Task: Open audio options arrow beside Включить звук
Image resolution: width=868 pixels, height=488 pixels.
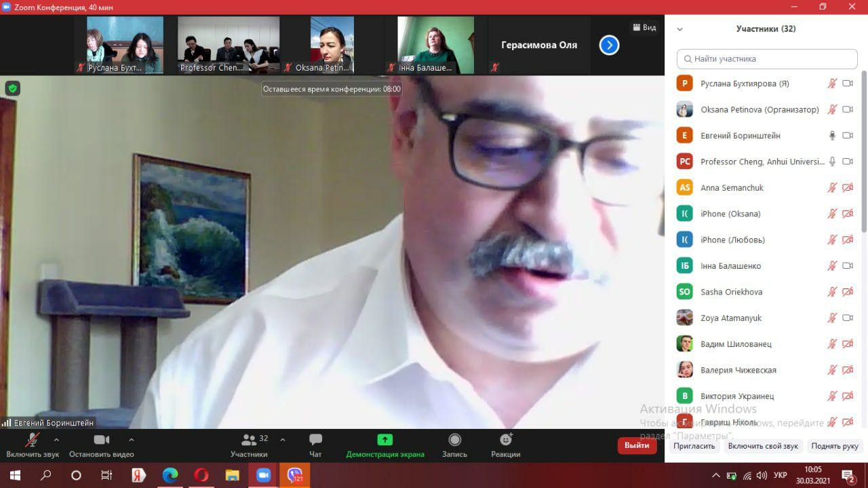Action: pos(56,439)
